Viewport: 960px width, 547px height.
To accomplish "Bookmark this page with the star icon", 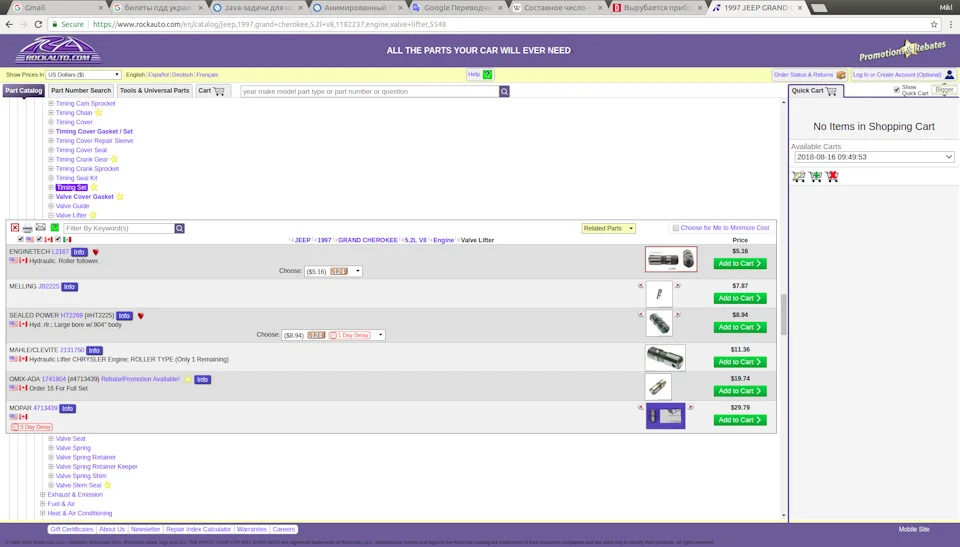I will coord(934,25).
